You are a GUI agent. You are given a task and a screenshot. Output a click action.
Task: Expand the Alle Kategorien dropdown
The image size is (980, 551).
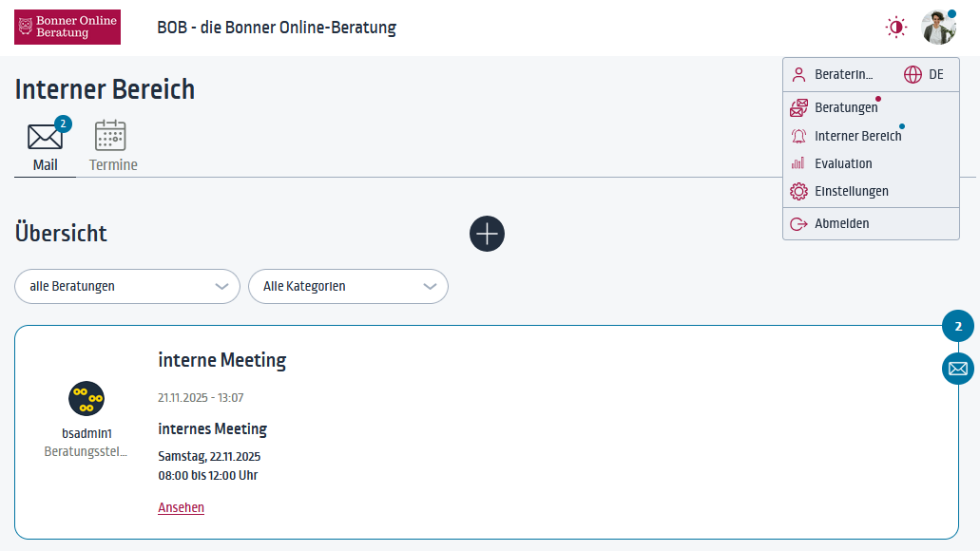coord(348,286)
